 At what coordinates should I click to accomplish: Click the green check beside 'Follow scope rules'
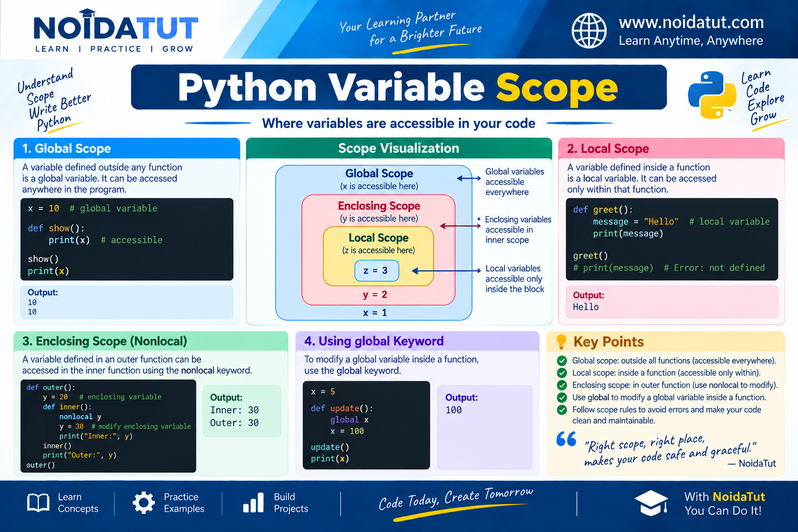(x=562, y=409)
